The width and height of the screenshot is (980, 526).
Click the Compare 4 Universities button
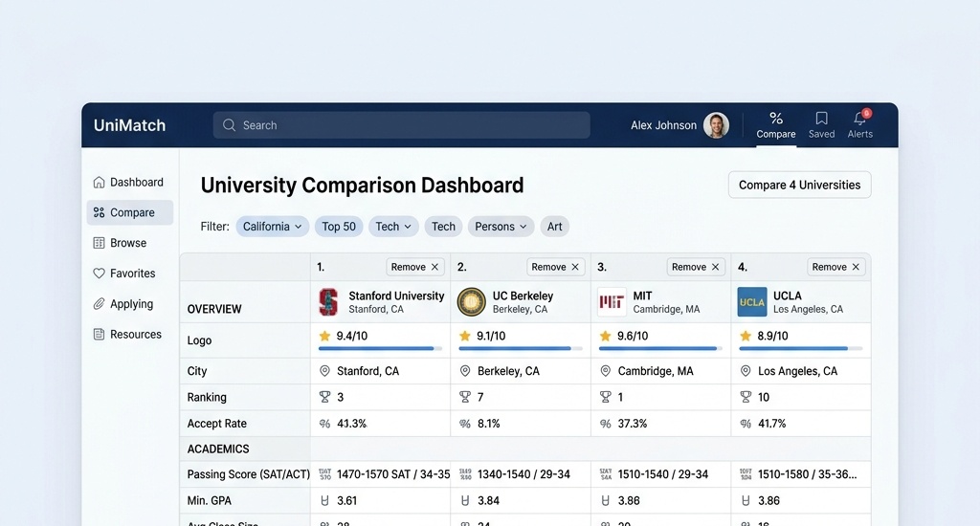799,185
